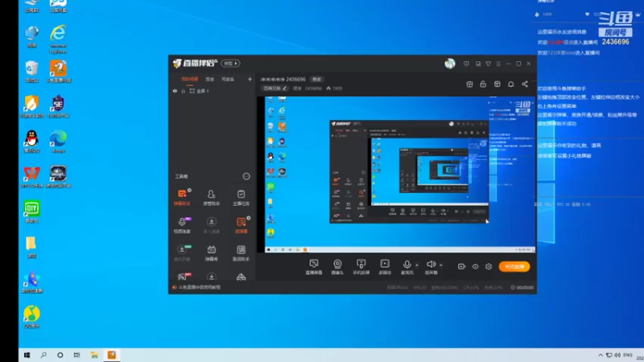Add a camera source
The image size is (644, 362).
click(337, 266)
